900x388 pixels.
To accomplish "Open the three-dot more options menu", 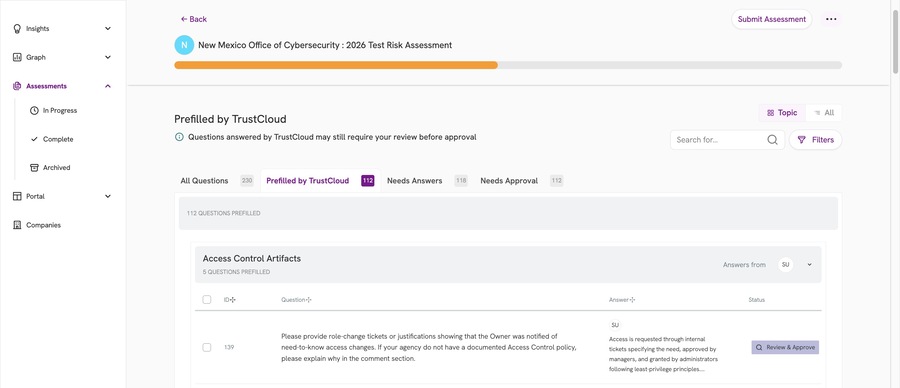I will point(831,19).
